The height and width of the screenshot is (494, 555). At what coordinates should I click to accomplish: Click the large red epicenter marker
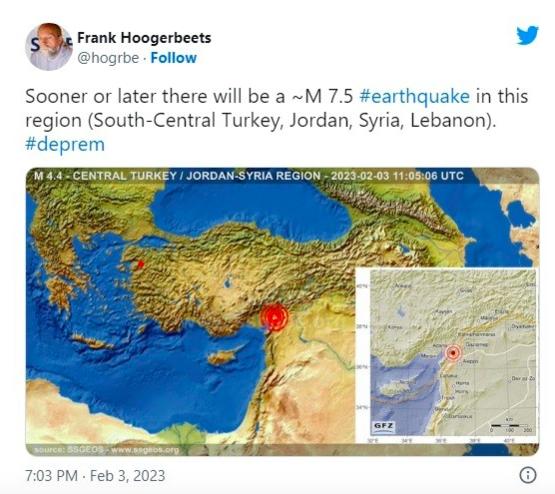click(x=274, y=316)
